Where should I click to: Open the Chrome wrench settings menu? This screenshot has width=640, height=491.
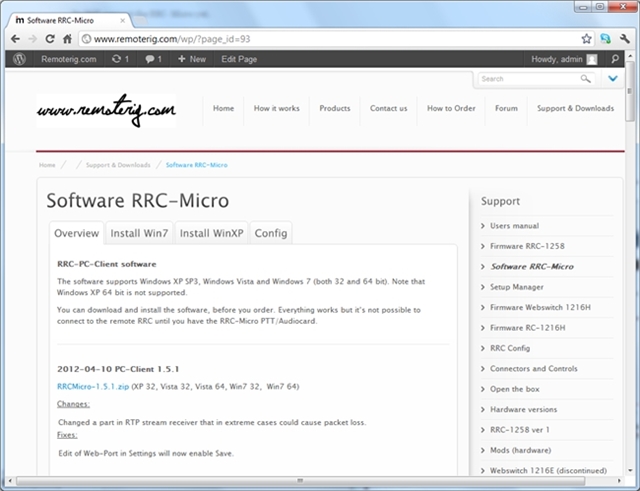624,39
